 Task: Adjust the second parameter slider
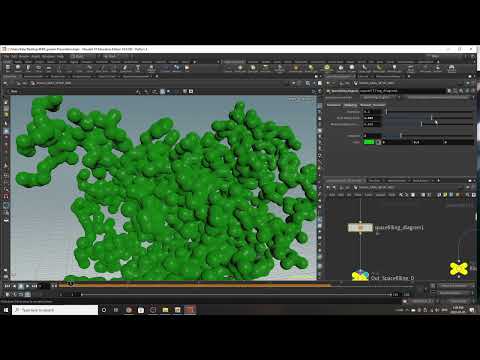[x=429, y=118]
